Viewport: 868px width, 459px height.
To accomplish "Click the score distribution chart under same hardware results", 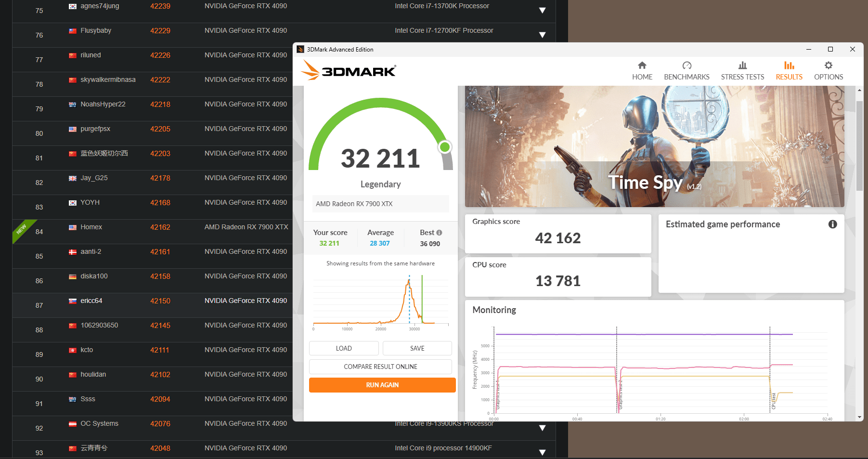I will (380, 302).
